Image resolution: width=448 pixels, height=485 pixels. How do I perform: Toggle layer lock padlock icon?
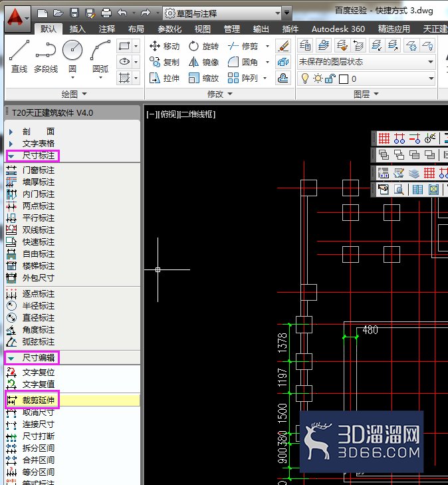(x=330, y=79)
